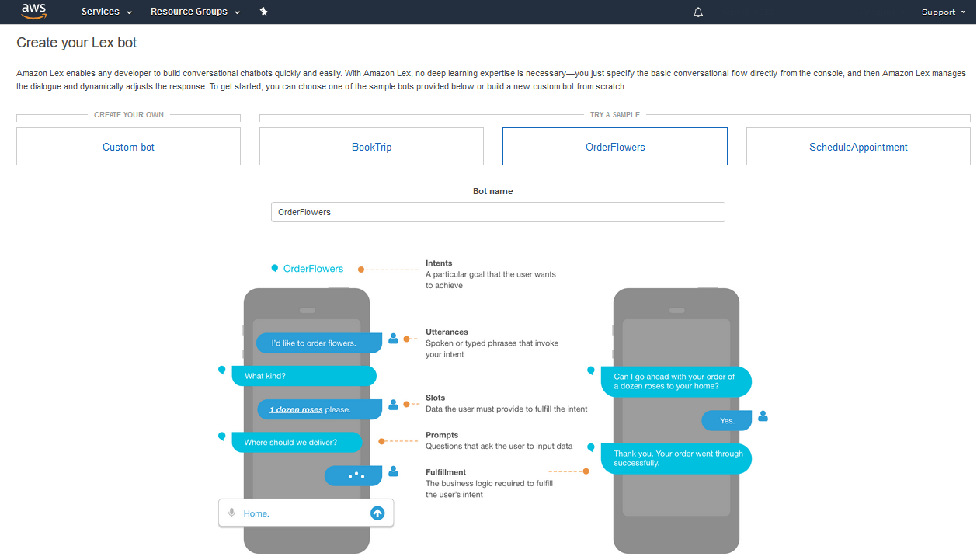Click the '1 dozen roses please.' bubble
The width and height of the screenshot is (977, 560).
(319, 409)
